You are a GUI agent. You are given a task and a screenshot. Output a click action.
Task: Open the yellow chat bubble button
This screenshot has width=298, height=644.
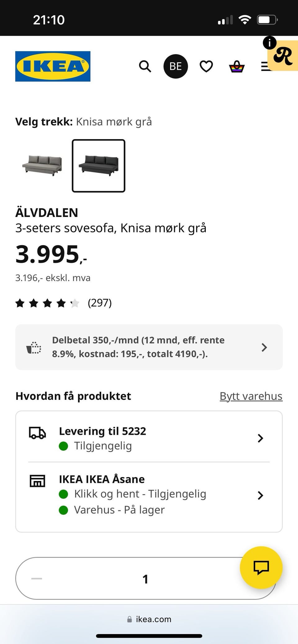261,567
